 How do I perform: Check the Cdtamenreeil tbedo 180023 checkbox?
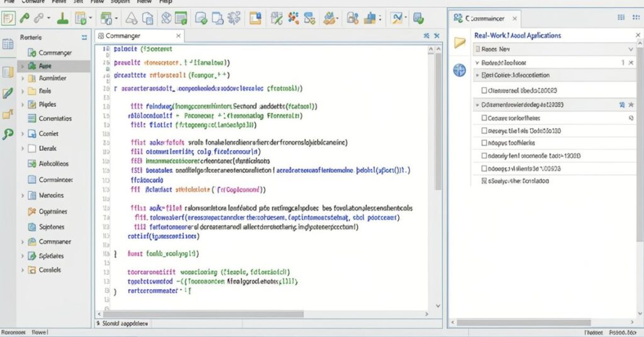pyautogui.click(x=484, y=91)
